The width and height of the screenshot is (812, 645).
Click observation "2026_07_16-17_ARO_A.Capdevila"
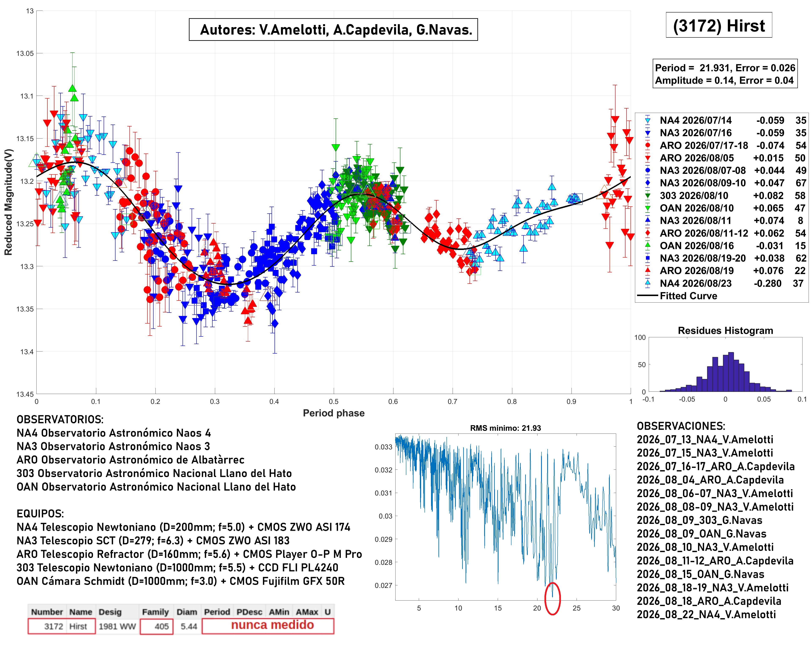[716, 467]
